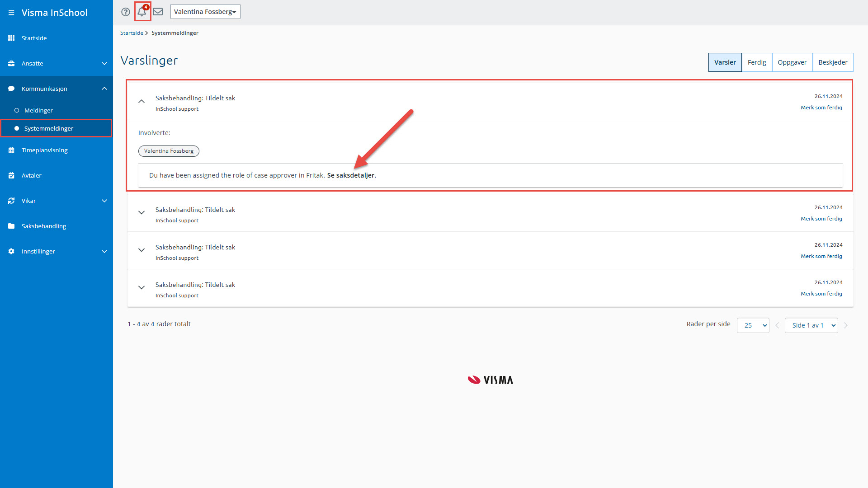
Task: Click the Se saksdetaljer link
Action: [x=351, y=175]
